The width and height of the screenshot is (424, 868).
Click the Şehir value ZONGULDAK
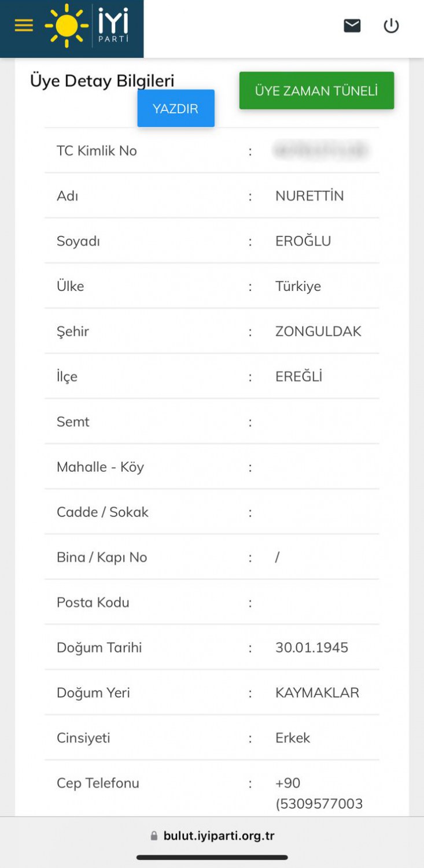[x=318, y=331]
